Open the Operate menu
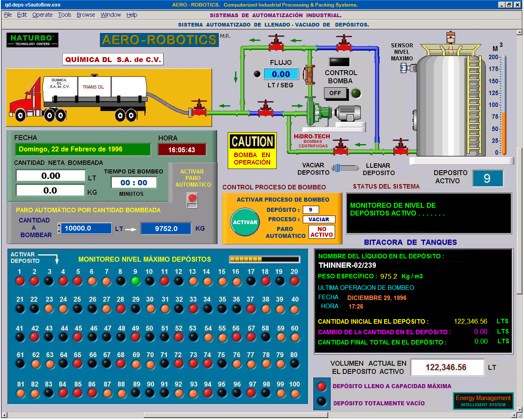This screenshot has height=420, width=524. click(42, 15)
